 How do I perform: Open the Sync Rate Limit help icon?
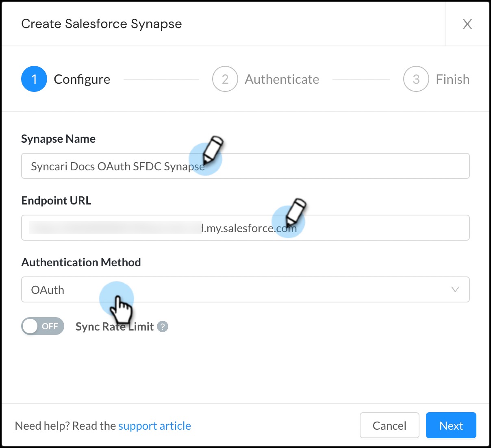pos(163,326)
